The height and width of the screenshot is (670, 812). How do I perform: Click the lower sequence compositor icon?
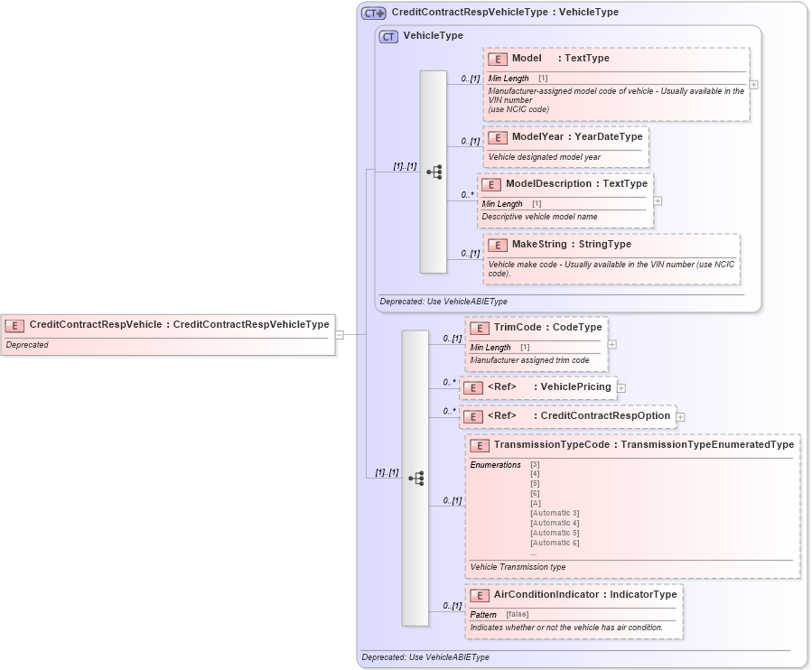coord(416,477)
